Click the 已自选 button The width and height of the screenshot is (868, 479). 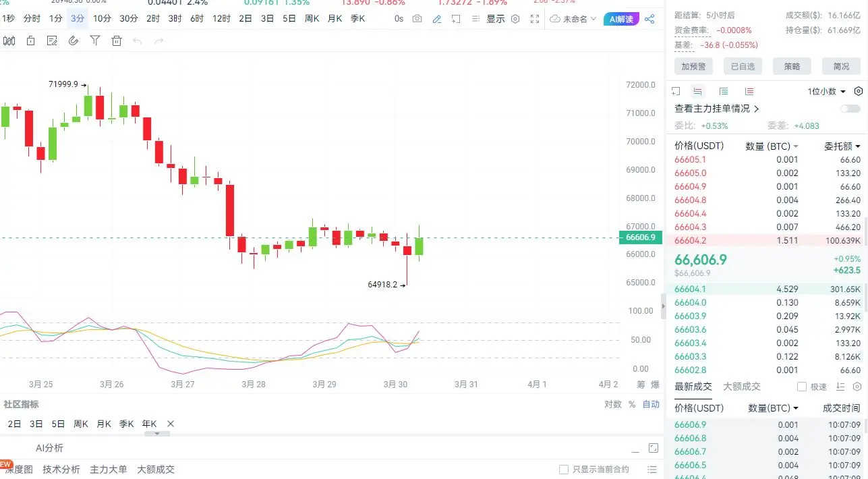743,66
